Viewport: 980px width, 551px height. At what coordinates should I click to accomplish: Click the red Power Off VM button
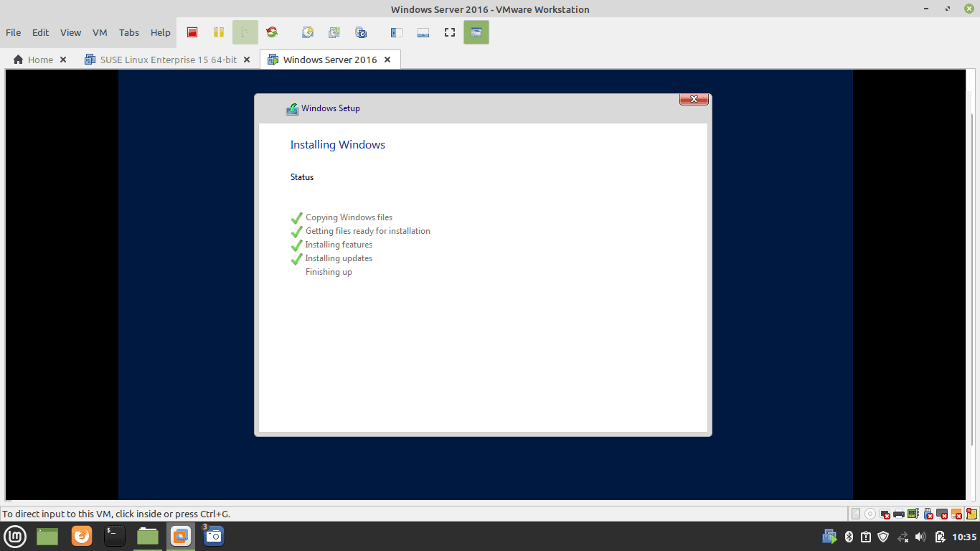[192, 32]
